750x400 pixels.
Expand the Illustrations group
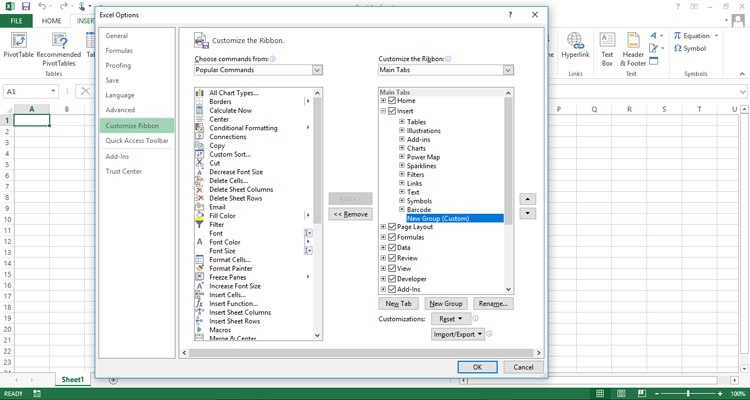402,130
